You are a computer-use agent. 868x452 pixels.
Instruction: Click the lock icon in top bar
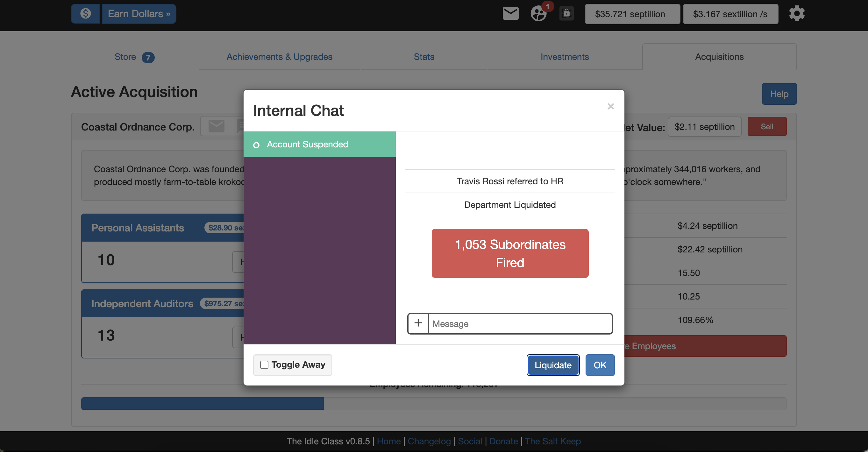coord(566,14)
